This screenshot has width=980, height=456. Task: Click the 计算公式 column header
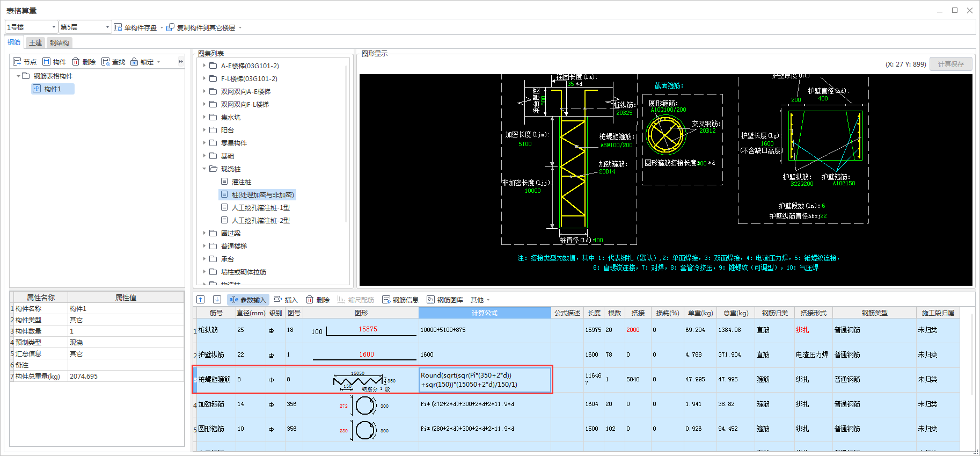(485, 313)
